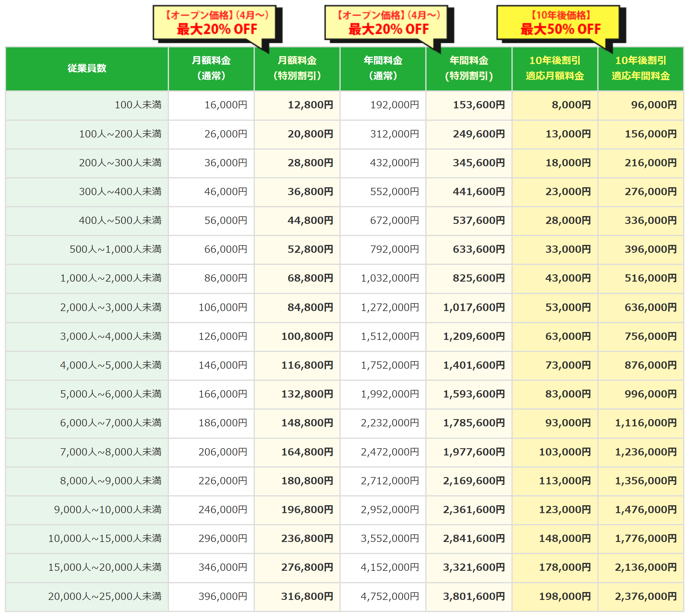This screenshot has height=616, width=688.
Task: Select the 100人未満 row label
Action: click(x=138, y=105)
